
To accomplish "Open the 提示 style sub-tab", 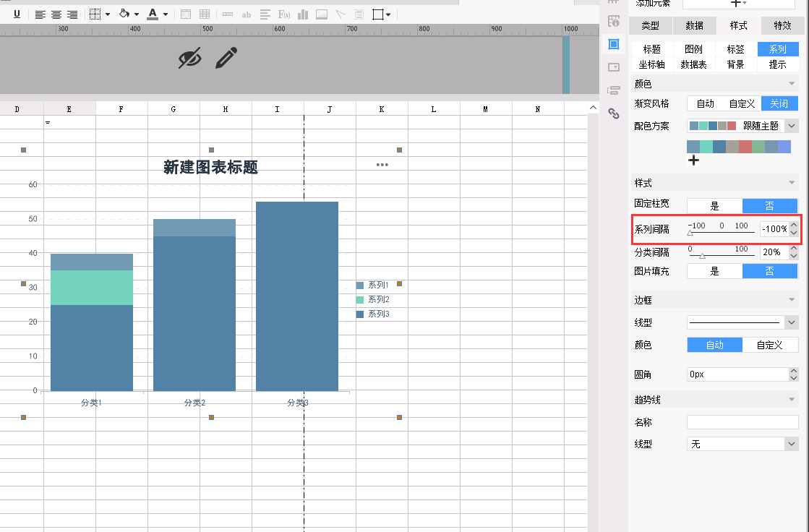I will point(777,64).
